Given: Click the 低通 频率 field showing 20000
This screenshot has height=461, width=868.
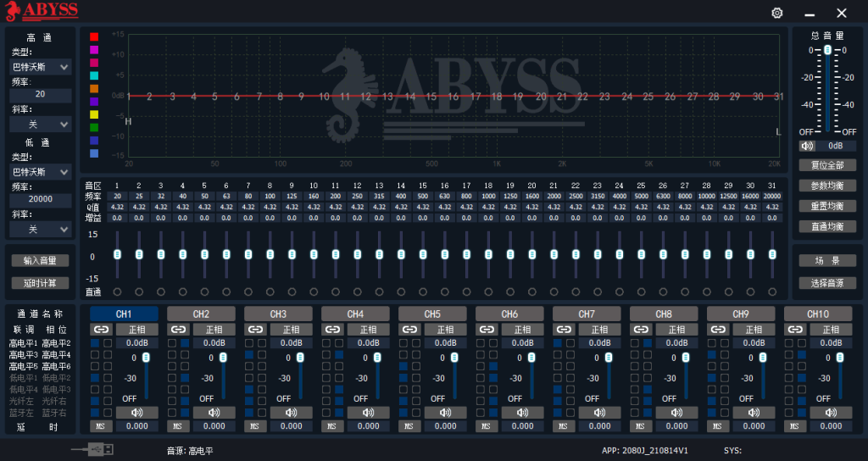Looking at the screenshot, I should 41,199.
